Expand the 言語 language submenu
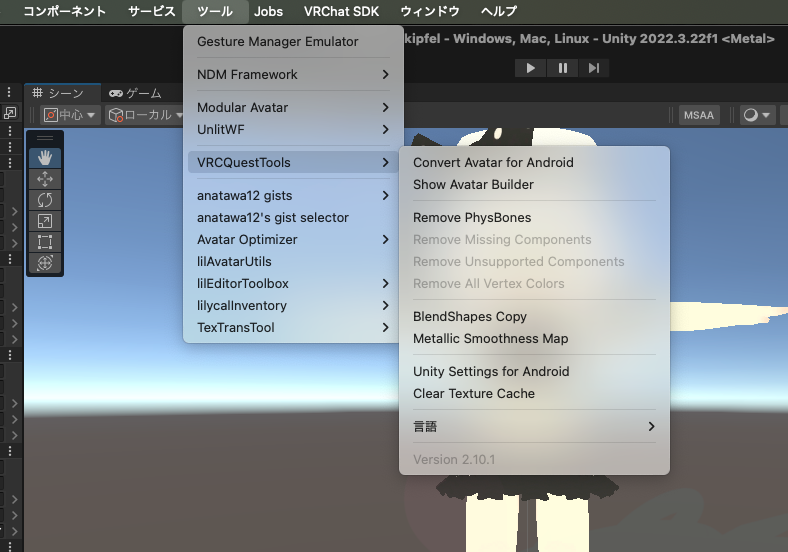 point(534,427)
